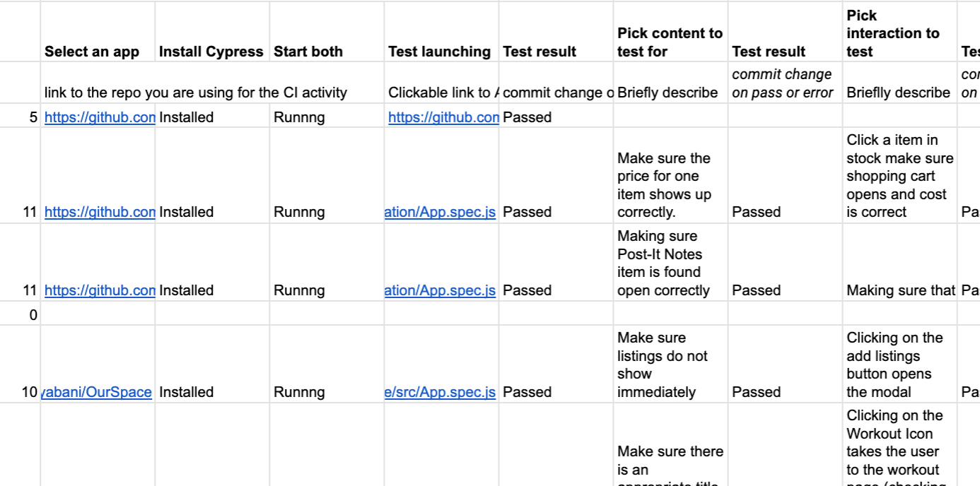This screenshot has width=980, height=486.
Task: Select the 'Pick content to test for' header
Action: [x=670, y=42]
